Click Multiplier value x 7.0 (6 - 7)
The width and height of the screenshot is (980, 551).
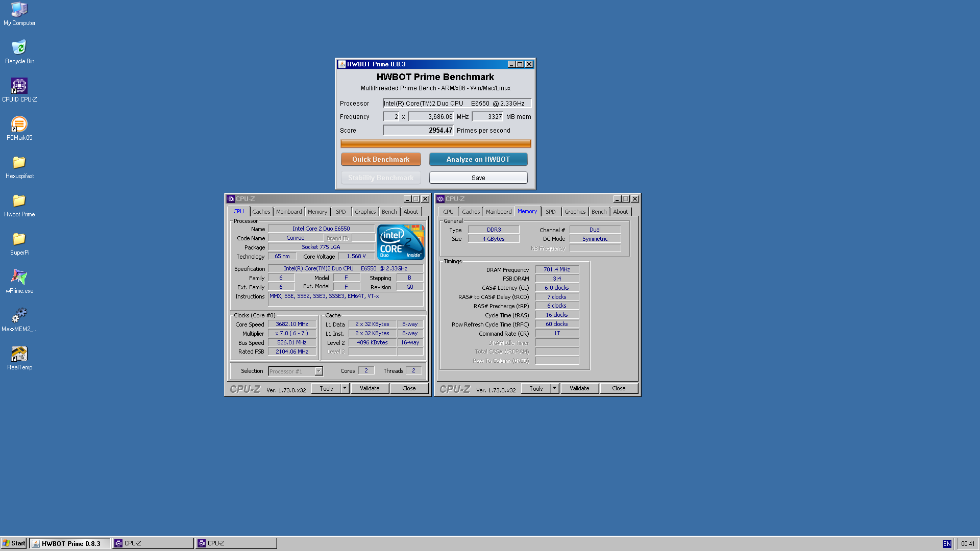(x=292, y=333)
